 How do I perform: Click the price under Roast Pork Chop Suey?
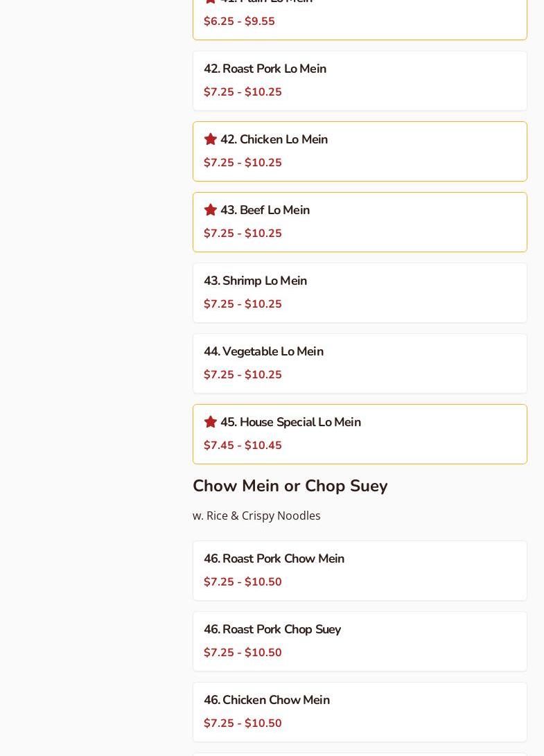[243, 653]
